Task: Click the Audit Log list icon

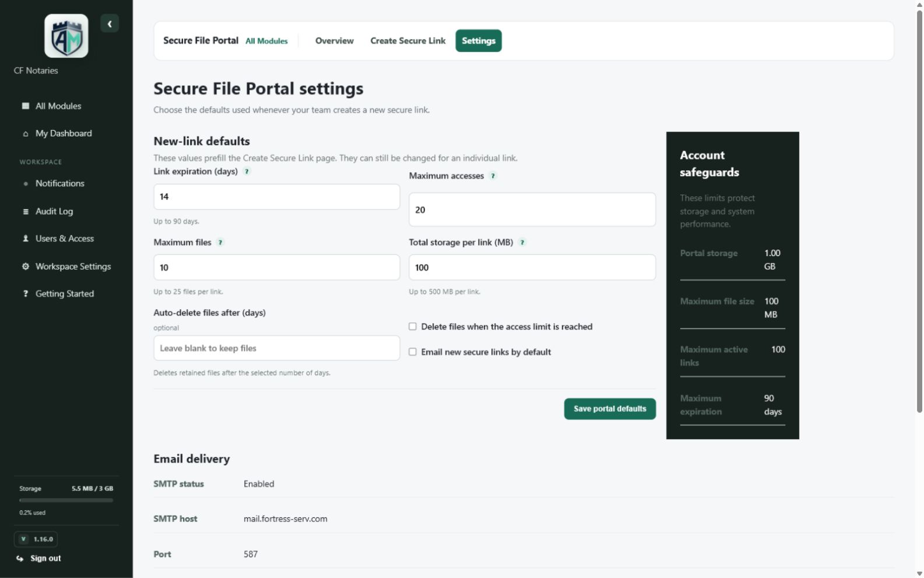Action: tap(26, 212)
